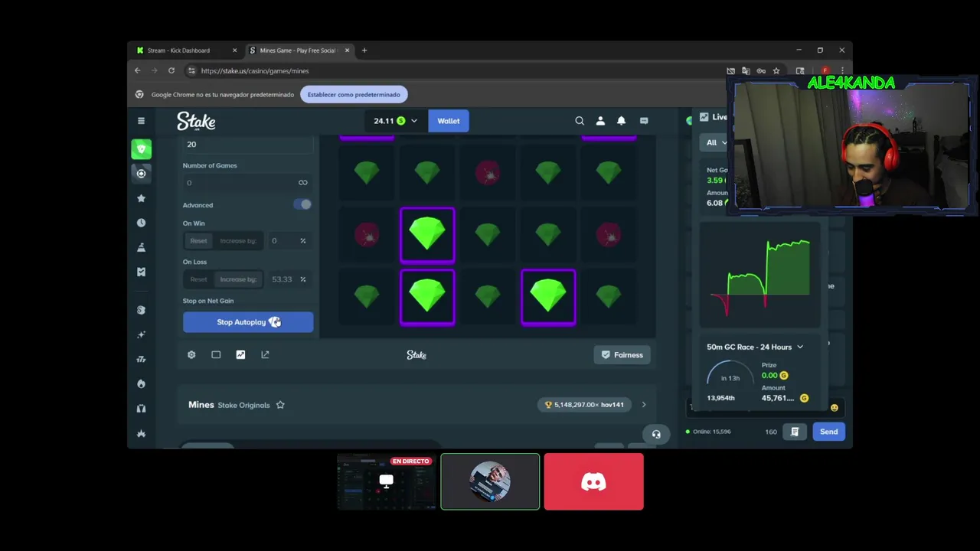980x551 pixels.
Task: Reload the browser page
Action: (171, 70)
